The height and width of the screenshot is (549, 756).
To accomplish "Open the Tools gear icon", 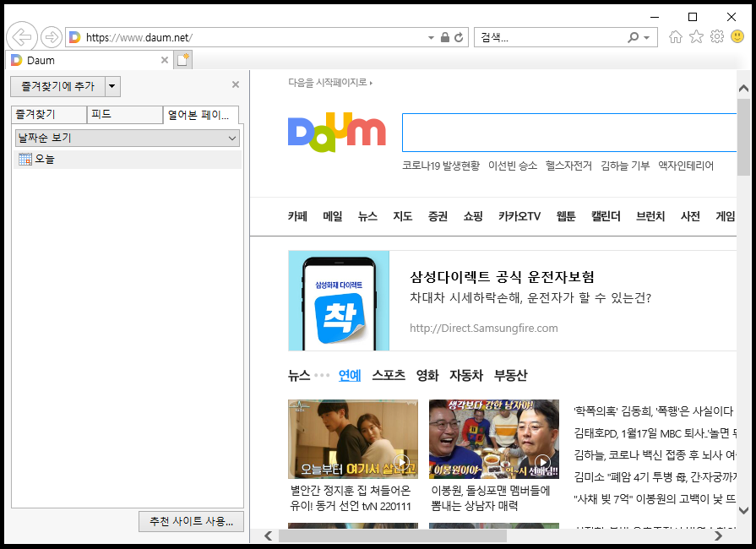I will (717, 36).
